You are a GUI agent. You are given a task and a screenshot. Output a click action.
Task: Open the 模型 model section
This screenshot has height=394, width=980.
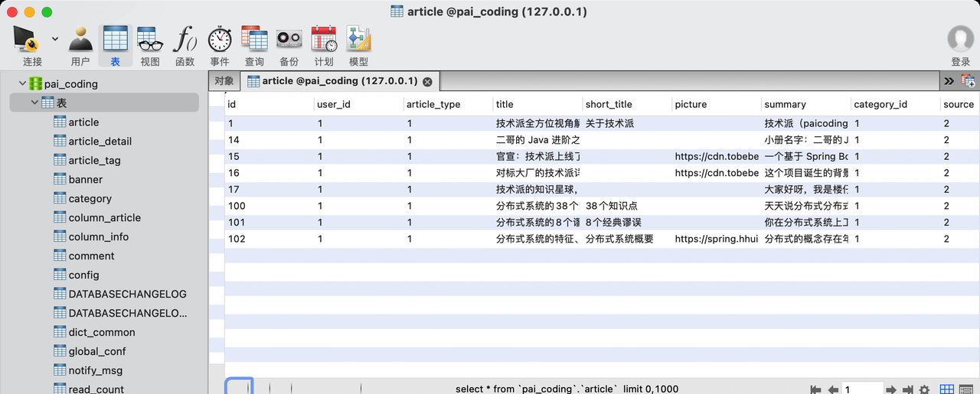coord(358,46)
